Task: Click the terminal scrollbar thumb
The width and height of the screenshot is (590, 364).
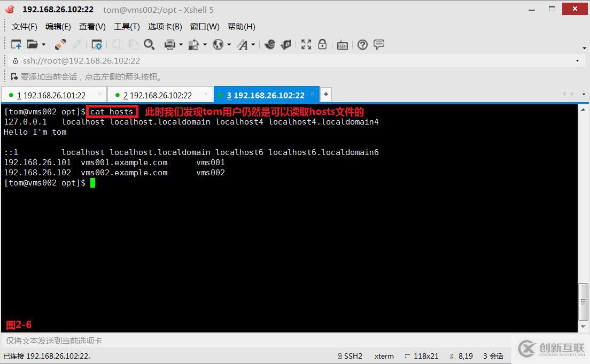Action: pos(583,301)
